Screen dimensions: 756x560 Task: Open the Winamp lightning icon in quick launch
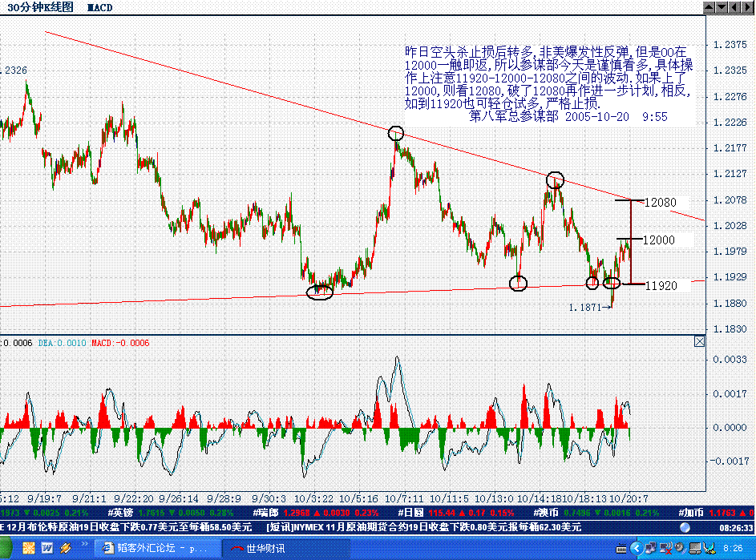click(66, 548)
